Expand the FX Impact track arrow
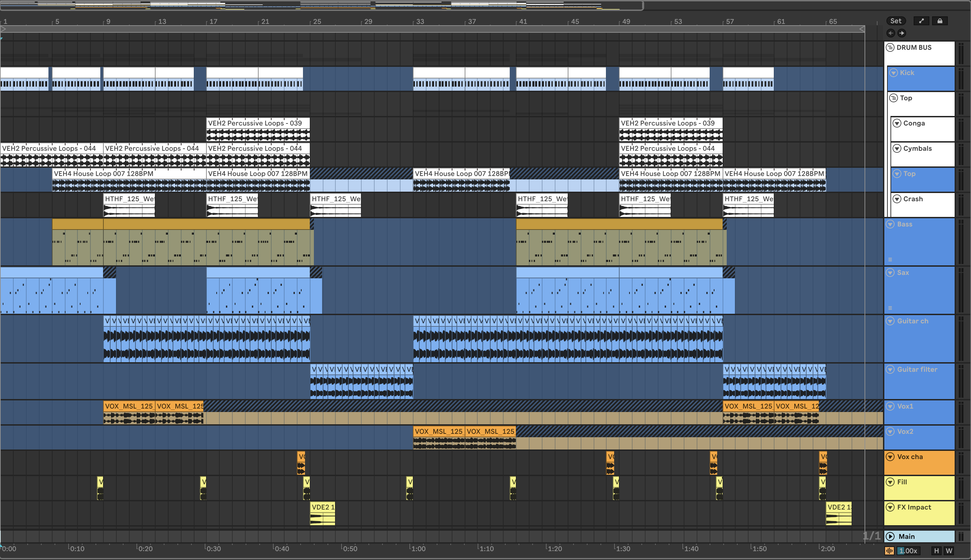 pos(890,507)
